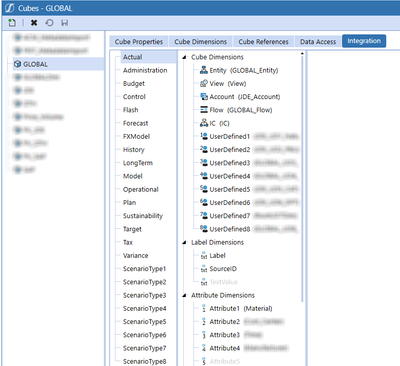Select the Integration tab
This screenshot has height=366, width=400.
[364, 41]
